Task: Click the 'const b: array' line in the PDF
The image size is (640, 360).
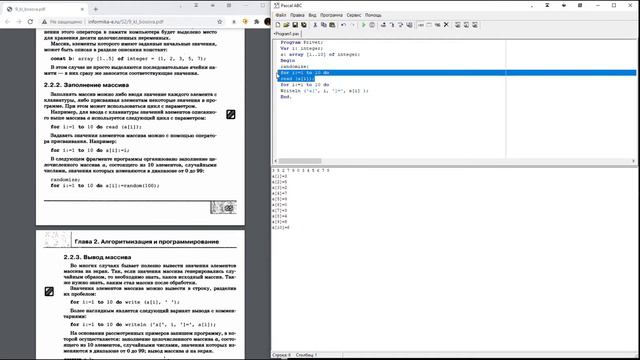Action: (x=128, y=59)
